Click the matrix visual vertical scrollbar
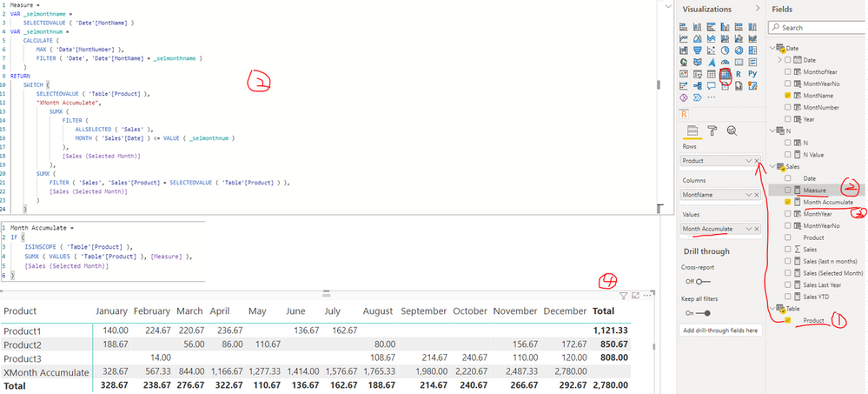 [653, 347]
